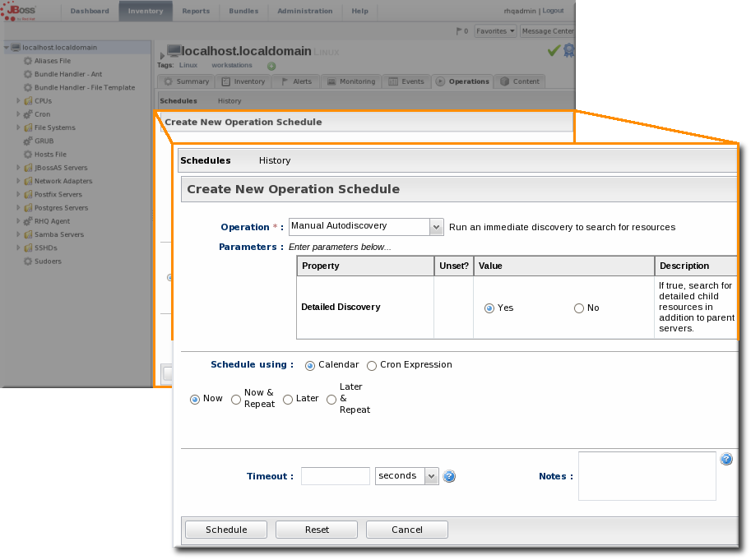
Task: Choose Cron Expression schedule option
Action: click(373, 365)
